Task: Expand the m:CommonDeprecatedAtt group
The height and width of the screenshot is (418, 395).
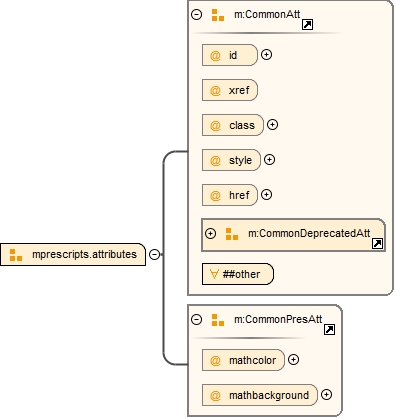Action: 210,234
